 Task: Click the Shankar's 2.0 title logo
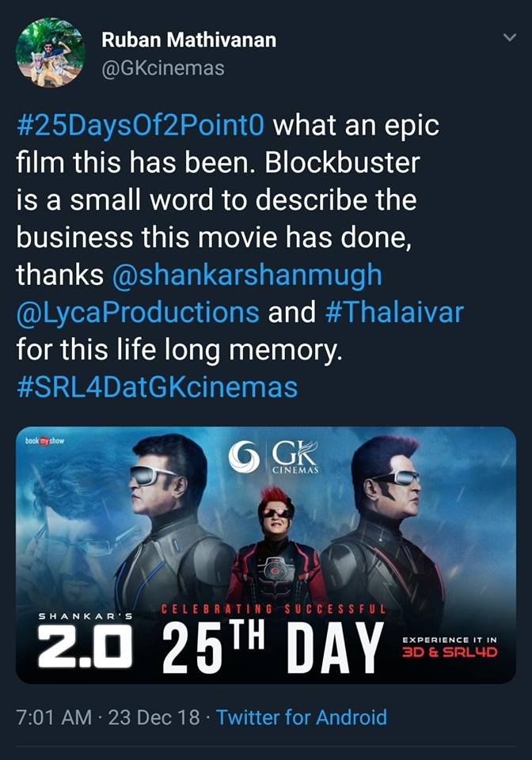(85, 640)
